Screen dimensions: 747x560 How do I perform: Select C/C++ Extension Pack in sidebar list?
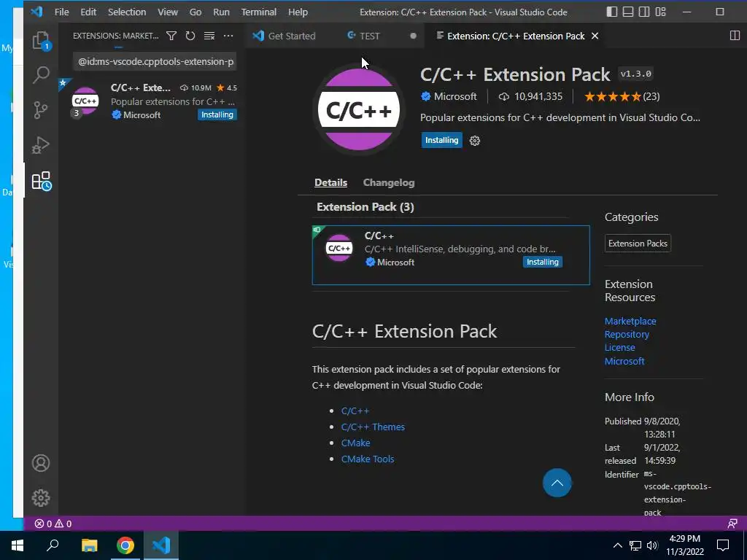click(x=152, y=101)
